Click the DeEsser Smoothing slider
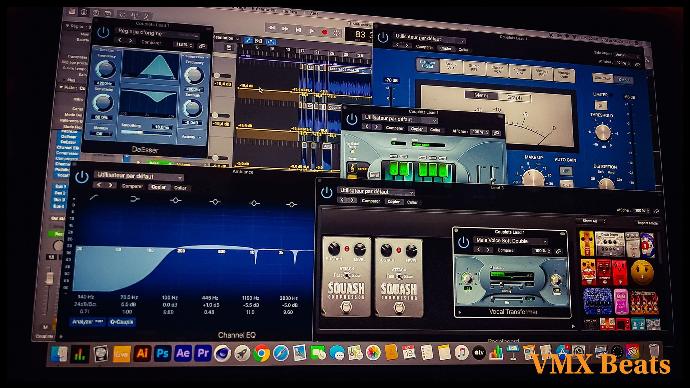Screen dimensions: 690x388 [146, 131]
